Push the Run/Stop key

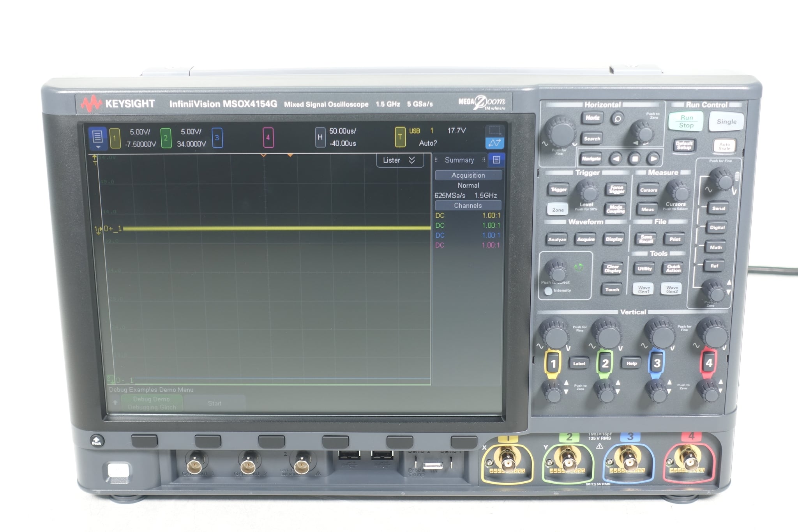[x=686, y=121]
